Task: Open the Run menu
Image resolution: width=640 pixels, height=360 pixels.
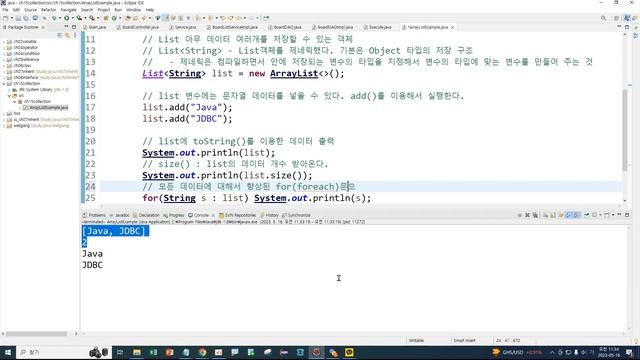Action: [x=118, y=10]
